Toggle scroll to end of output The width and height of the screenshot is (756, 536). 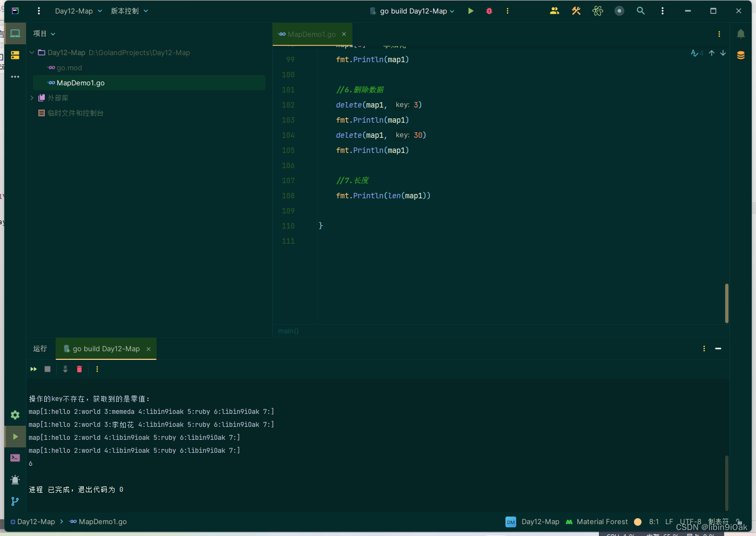65,369
